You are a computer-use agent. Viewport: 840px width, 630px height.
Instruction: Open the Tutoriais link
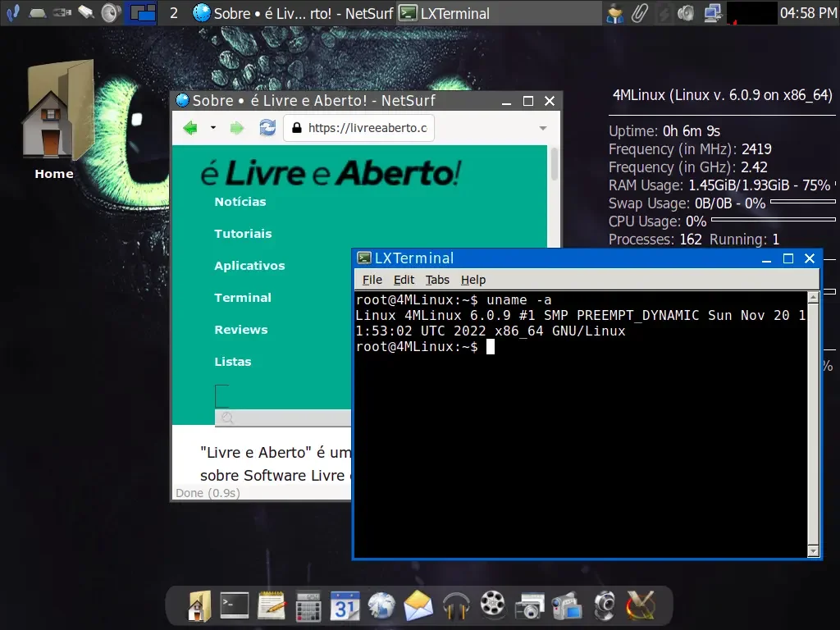[x=243, y=234]
